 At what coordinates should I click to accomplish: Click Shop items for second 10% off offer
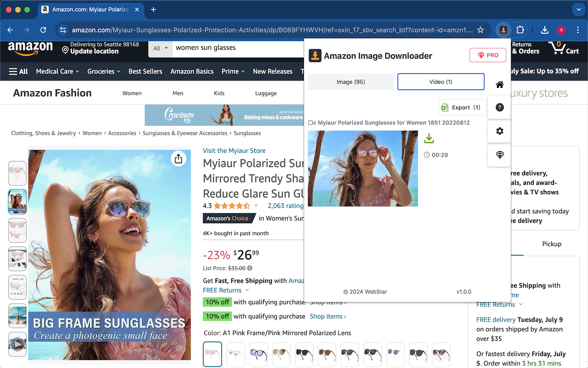(328, 316)
